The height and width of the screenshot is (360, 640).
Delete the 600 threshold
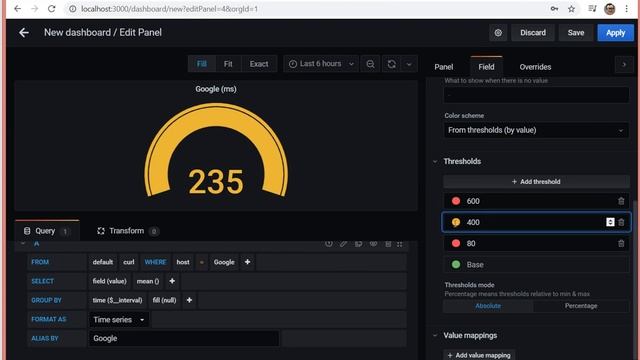tap(621, 201)
